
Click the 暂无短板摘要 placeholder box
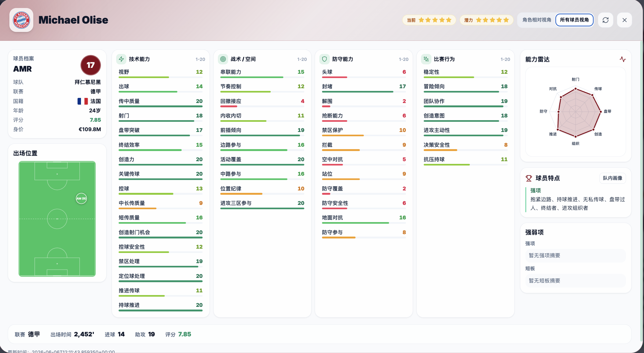pyautogui.click(x=576, y=281)
